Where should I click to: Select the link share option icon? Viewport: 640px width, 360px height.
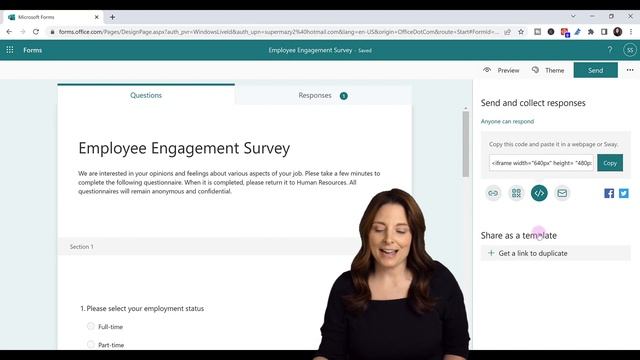493,193
